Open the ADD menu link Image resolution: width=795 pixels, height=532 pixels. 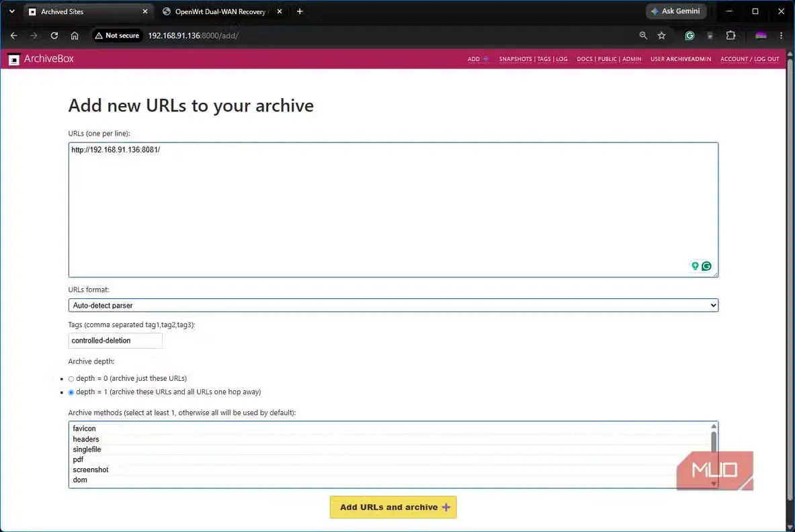(478, 59)
